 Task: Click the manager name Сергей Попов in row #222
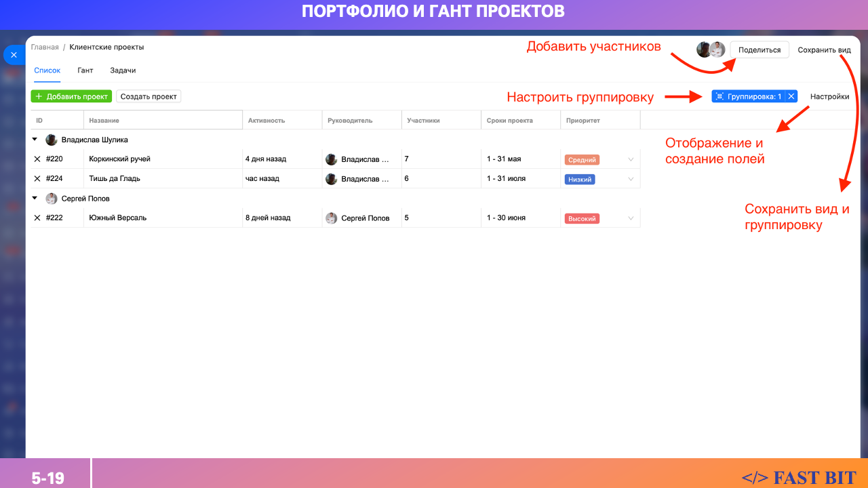tap(366, 218)
